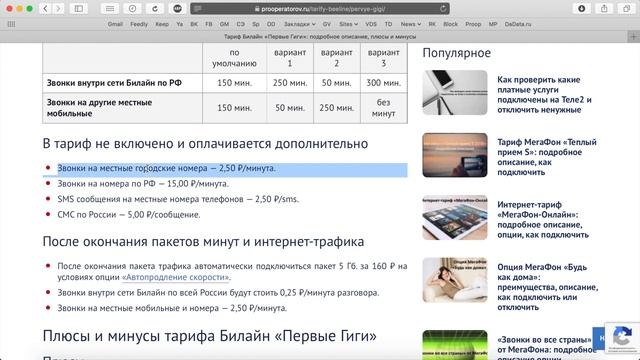Click the 300 мин. cell under вариант 3

[x=383, y=83]
